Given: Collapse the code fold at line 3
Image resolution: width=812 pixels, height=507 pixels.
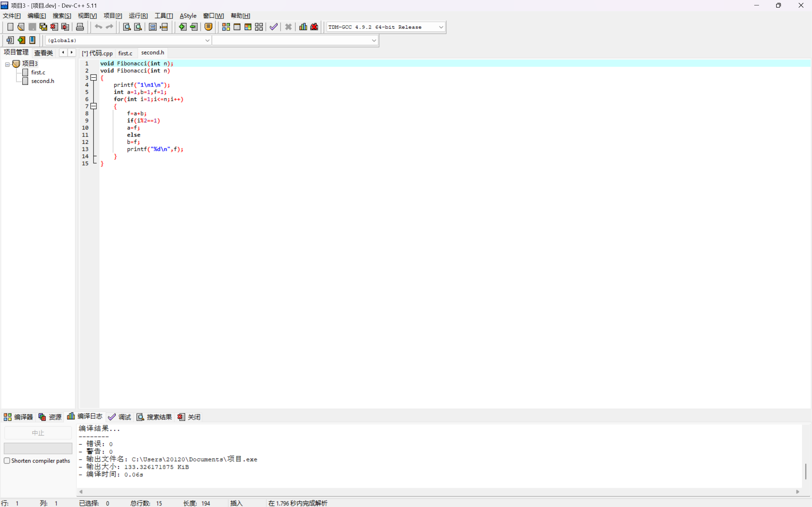Looking at the screenshot, I should pos(94,78).
